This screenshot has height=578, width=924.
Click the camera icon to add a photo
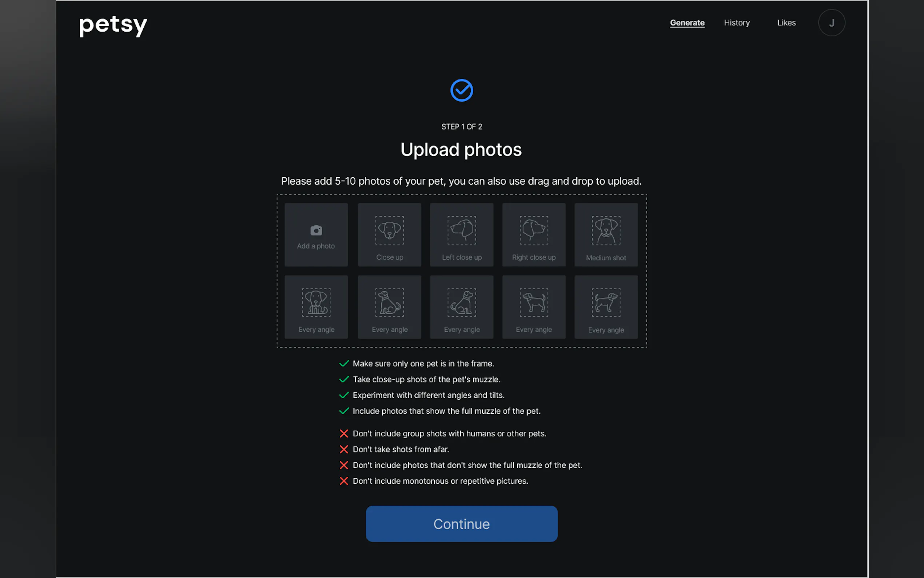pos(316,230)
